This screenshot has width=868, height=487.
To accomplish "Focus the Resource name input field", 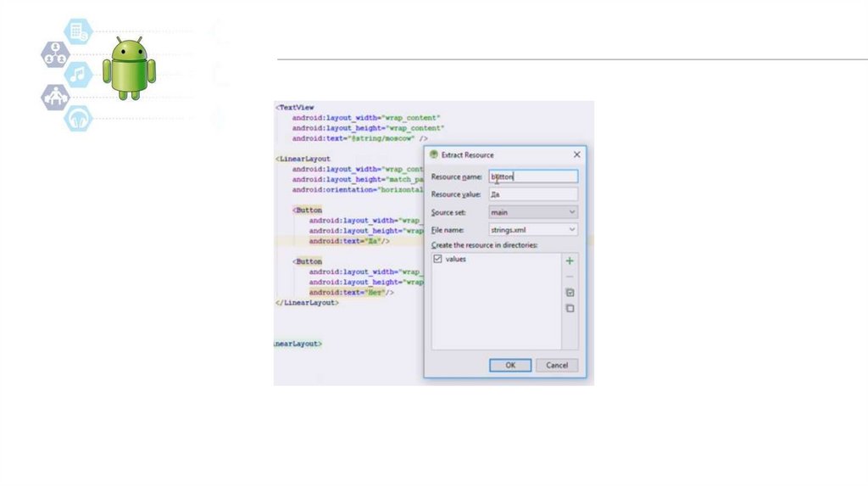I will pos(533,176).
